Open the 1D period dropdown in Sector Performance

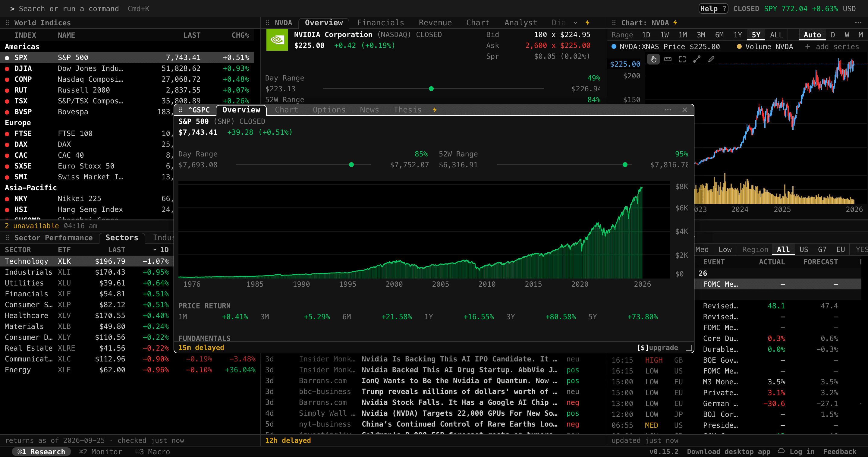(161, 250)
